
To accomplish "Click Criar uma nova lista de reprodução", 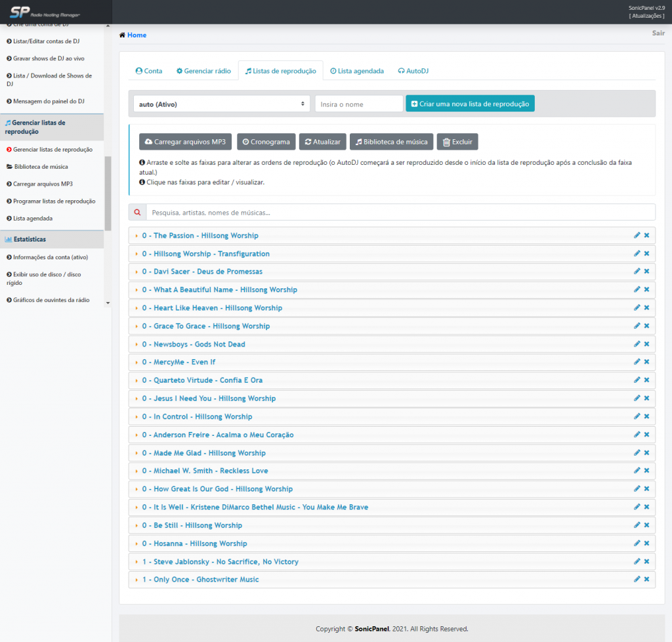I will coord(470,104).
